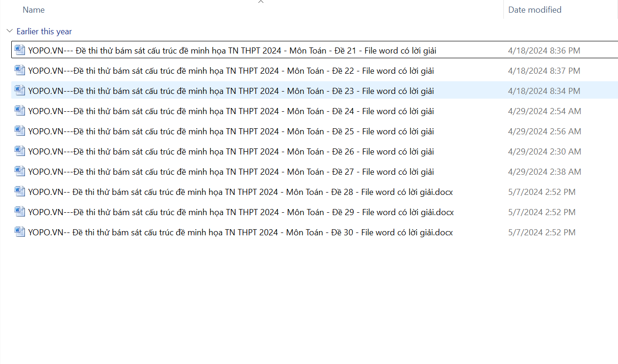Viewport: 618px width, 364px height.
Task: Click the date 4/18/2024 8:34 PM
Action: pyautogui.click(x=544, y=91)
